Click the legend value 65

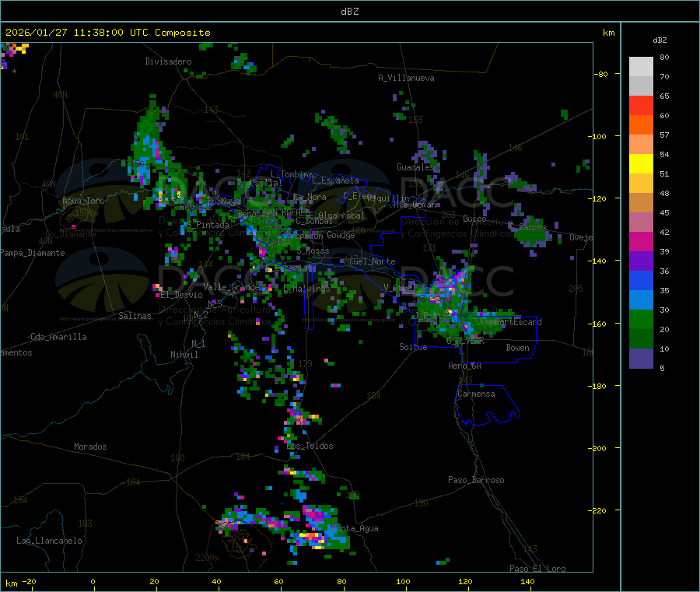(664, 96)
